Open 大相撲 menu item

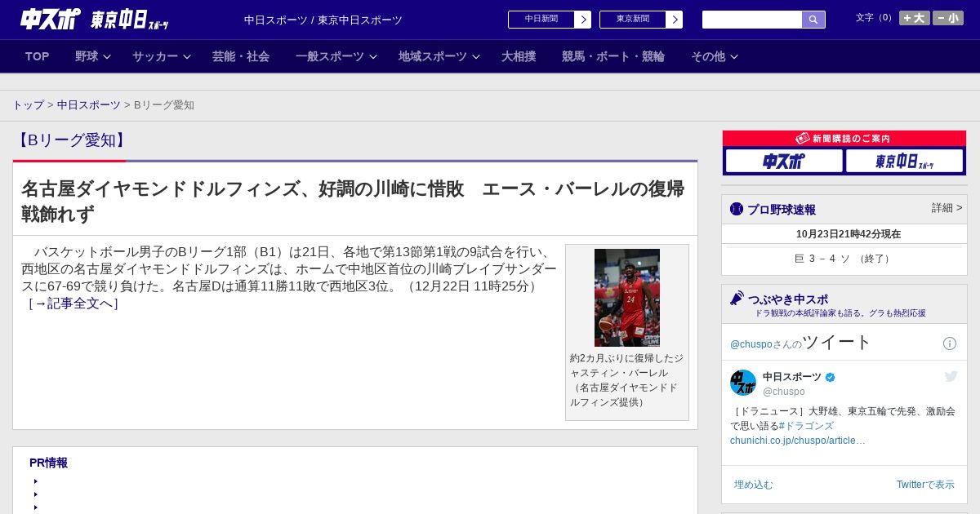click(519, 56)
